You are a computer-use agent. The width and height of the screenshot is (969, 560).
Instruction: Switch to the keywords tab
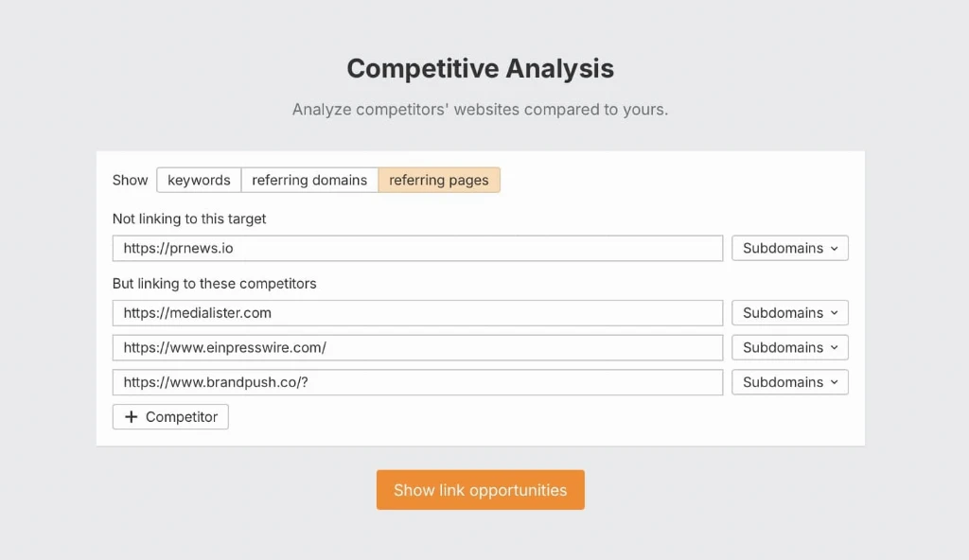(199, 180)
